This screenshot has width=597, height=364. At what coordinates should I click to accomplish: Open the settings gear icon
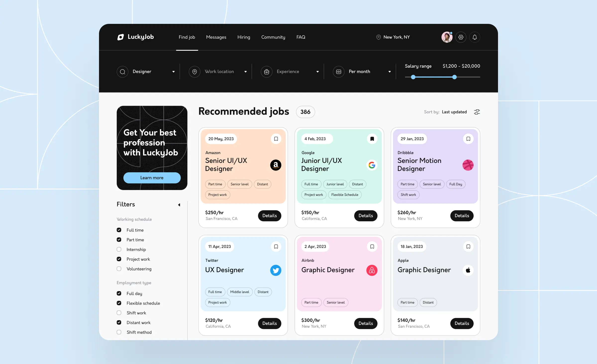coord(461,37)
